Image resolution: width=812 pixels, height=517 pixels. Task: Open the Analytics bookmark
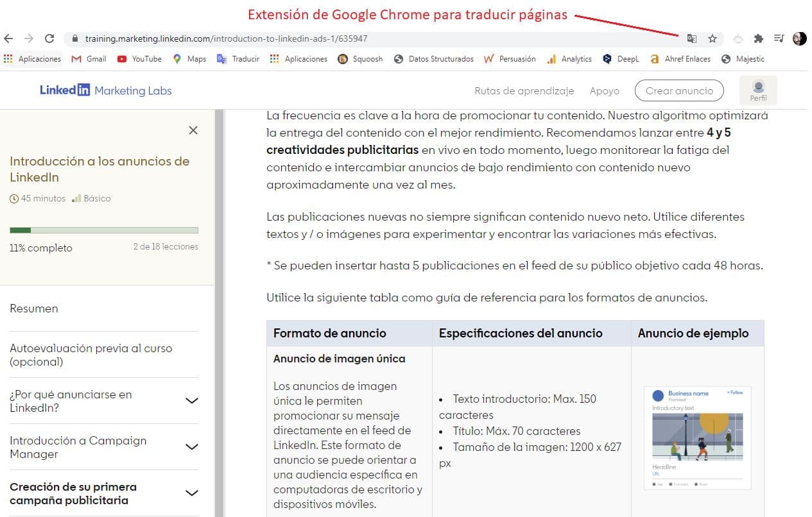(552, 58)
